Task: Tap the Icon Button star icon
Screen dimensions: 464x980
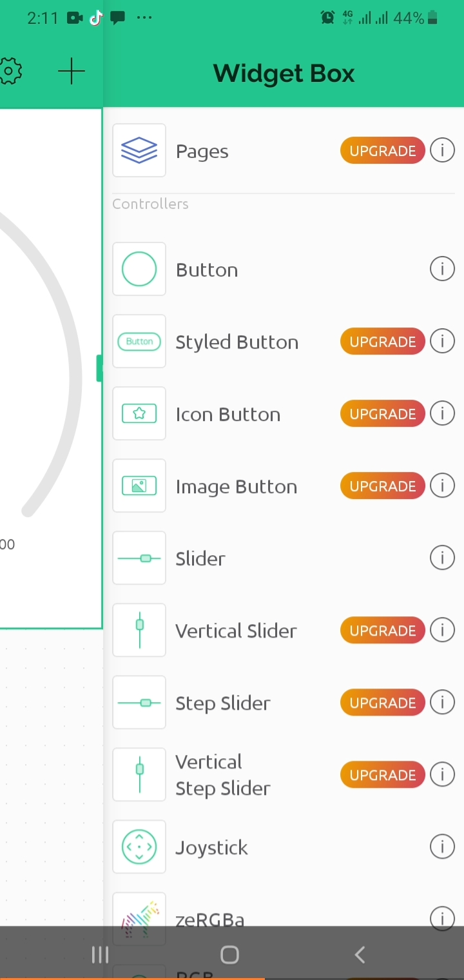Action: (x=139, y=413)
